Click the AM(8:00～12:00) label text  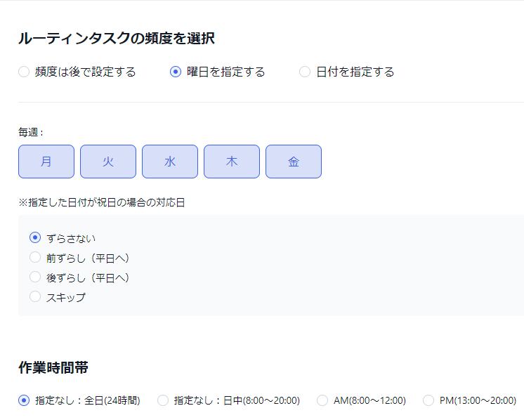click(x=369, y=400)
